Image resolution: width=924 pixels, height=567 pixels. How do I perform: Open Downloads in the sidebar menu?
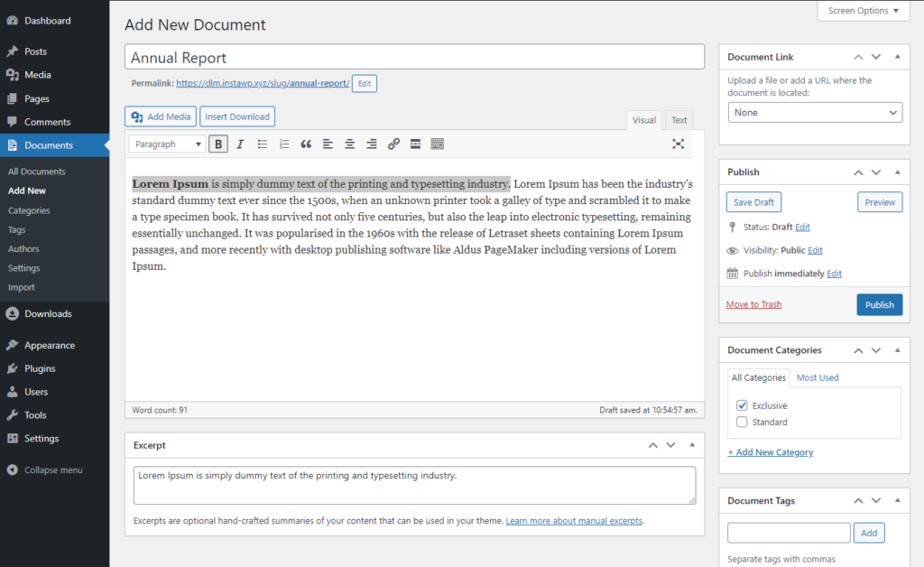pos(48,314)
